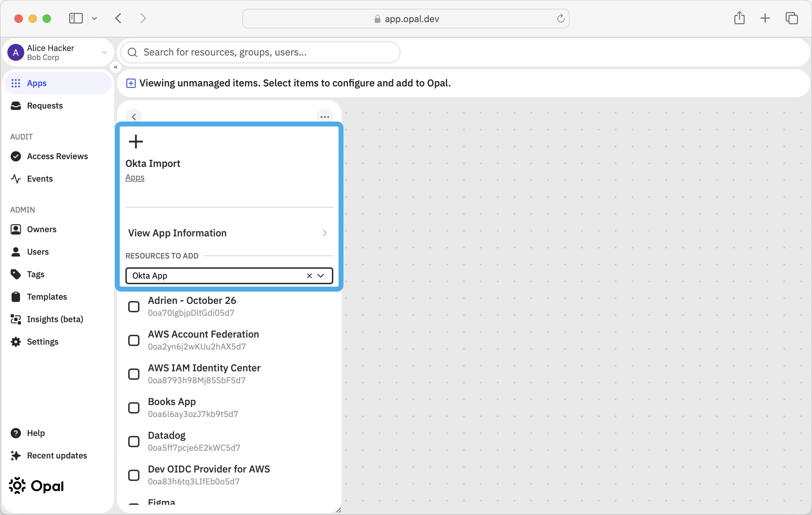
Task: Tick Dev OIDC Provider for AWS checkbox
Action: (x=134, y=475)
